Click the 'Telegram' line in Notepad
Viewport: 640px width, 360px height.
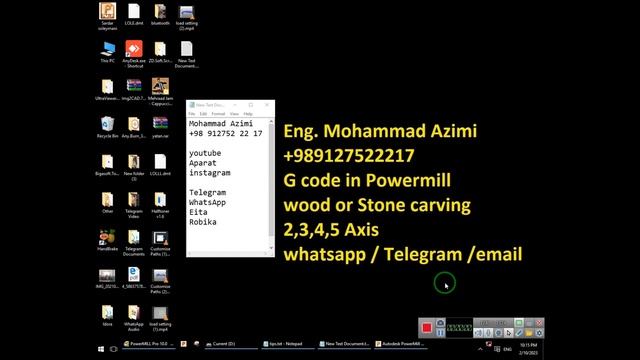pyautogui.click(x=207, y=192)
